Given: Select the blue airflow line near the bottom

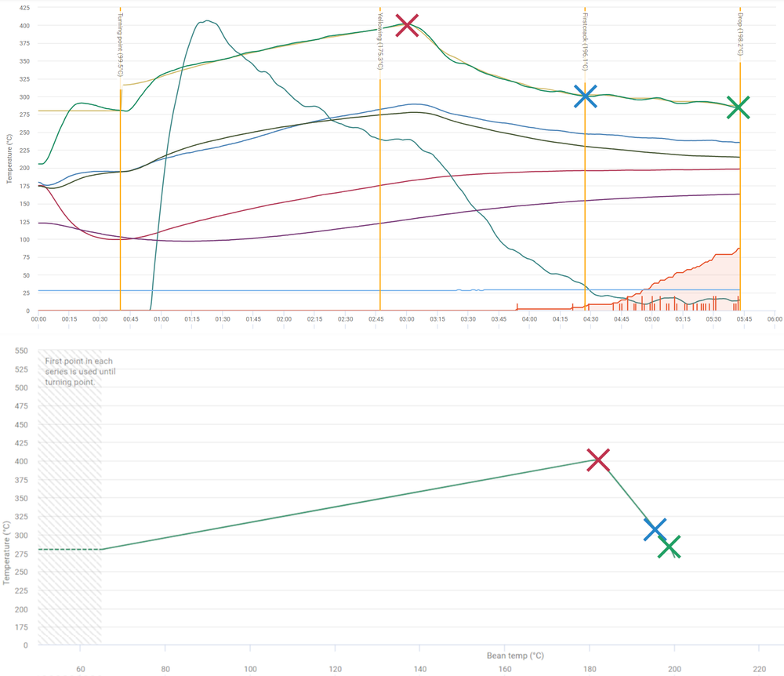Looking at the screenshot, I should coord(314,289).
